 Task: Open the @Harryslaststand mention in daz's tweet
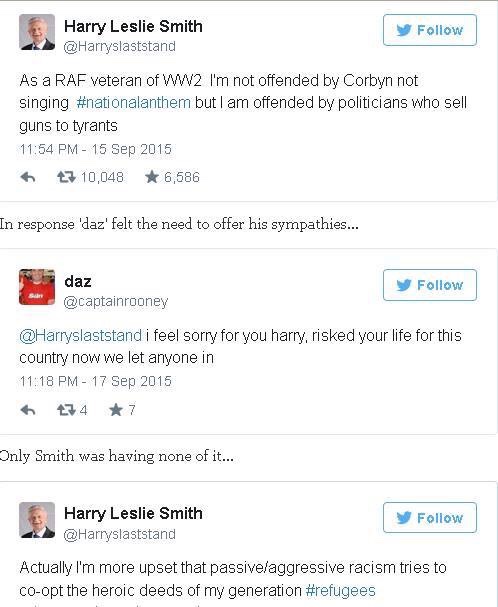coord(81,335)
